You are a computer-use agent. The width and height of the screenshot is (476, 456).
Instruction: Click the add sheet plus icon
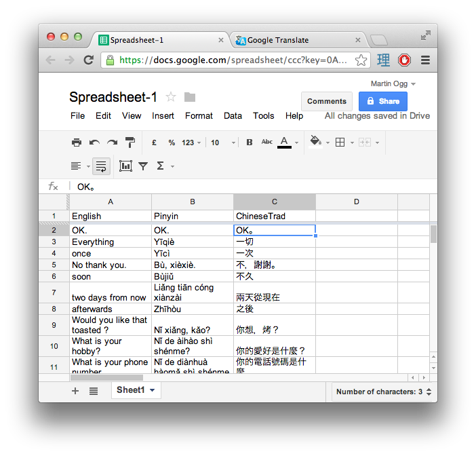pos(75,391)
